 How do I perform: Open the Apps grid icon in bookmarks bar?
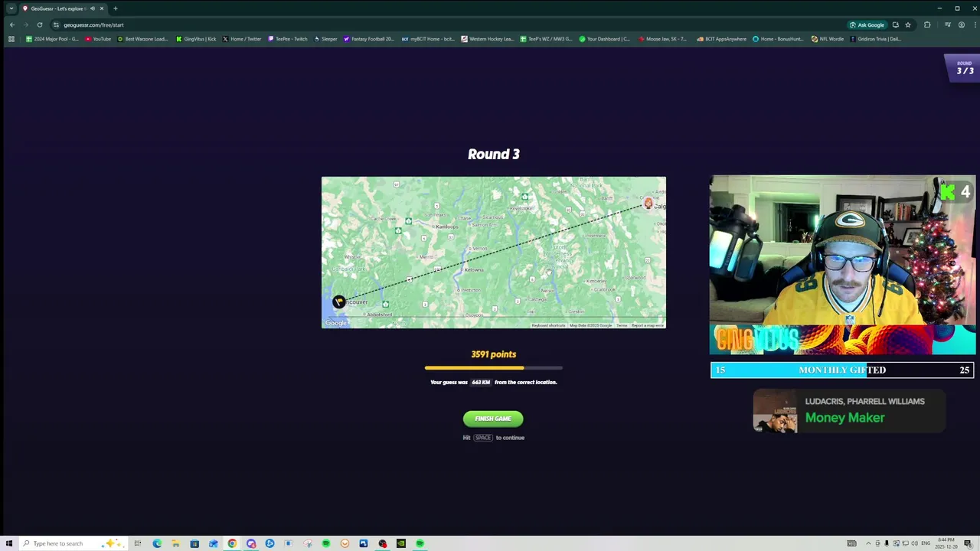(x=11, y=39)
